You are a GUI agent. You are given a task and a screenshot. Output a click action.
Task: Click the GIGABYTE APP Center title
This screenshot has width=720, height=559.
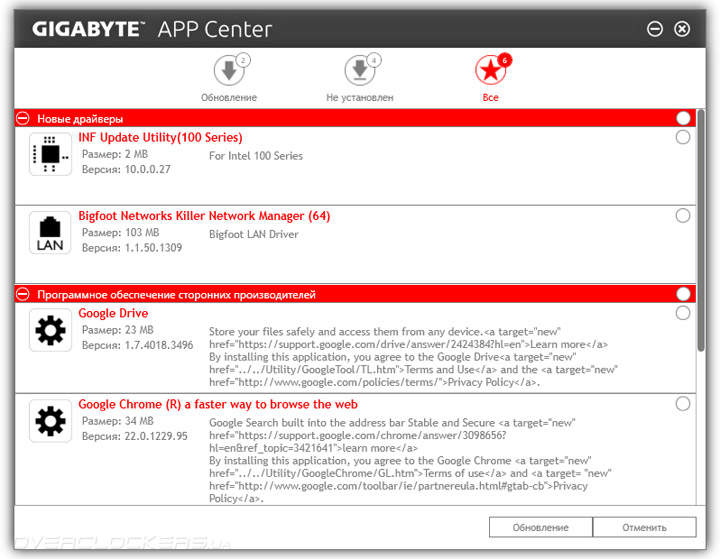point(152,29)
